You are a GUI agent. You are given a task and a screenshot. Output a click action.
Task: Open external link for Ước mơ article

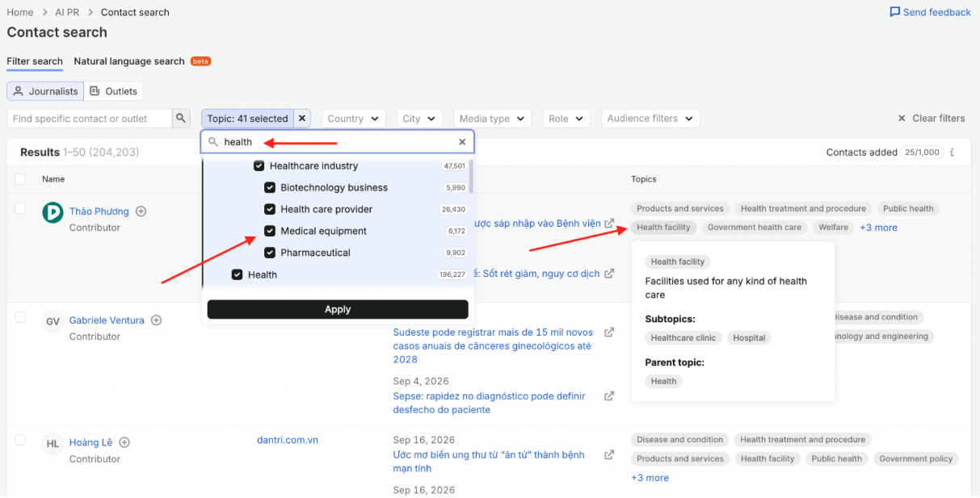(x=609, y=454)
